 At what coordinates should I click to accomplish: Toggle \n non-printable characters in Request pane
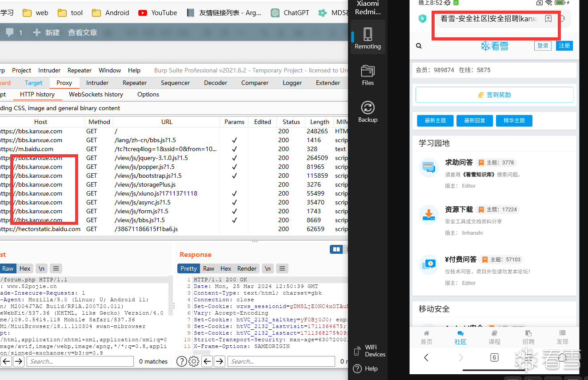(x=41, y=268)
